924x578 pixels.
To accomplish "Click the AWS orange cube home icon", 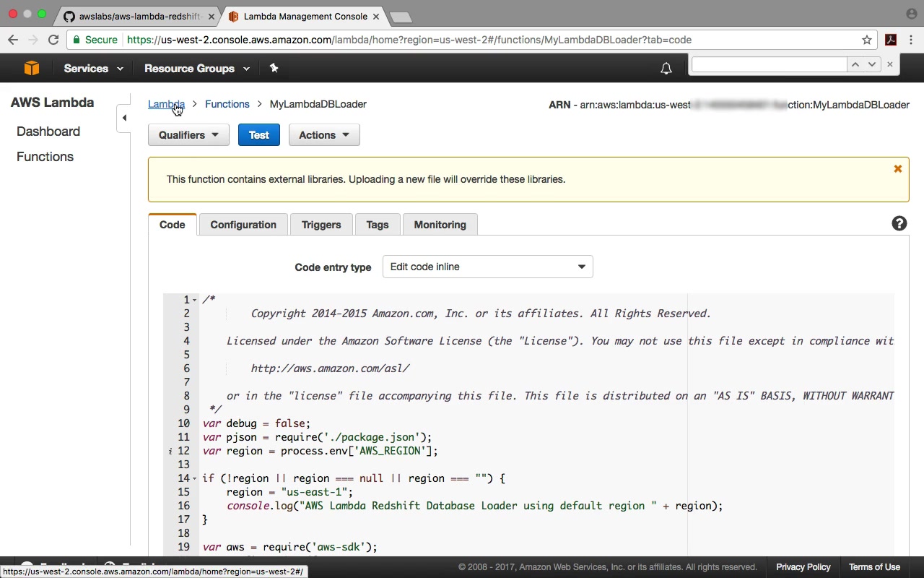I will [x=31, y=68].
